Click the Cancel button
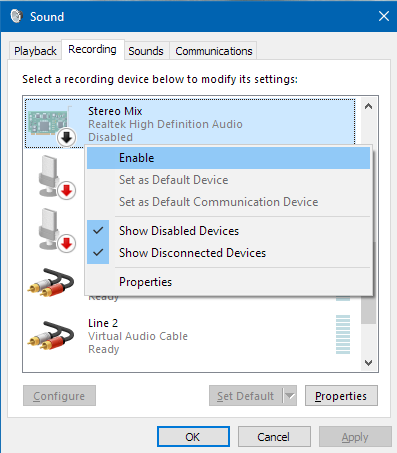Image resolution: width=397 pixels, height=453 pixels. pos(274,437)
